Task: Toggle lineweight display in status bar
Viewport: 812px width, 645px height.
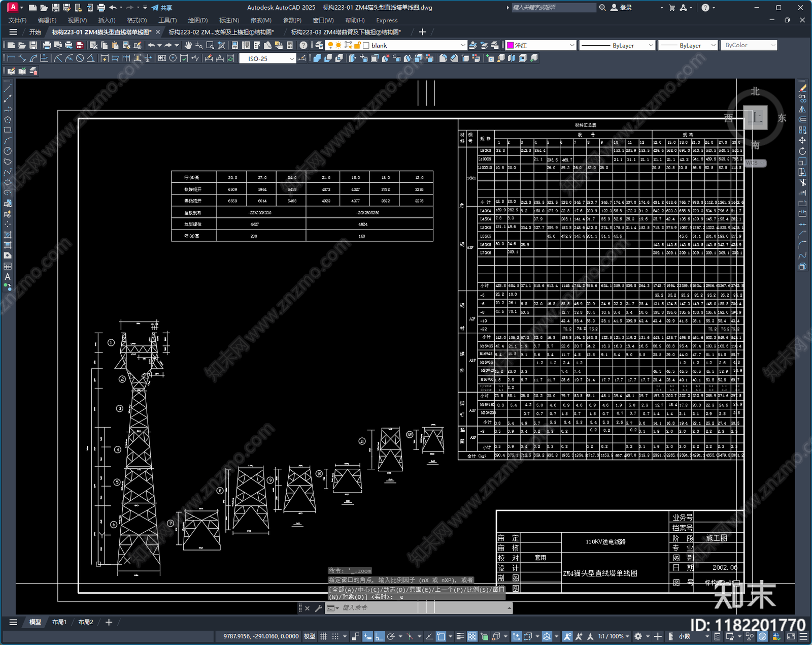Action: (x=460, y=636)
